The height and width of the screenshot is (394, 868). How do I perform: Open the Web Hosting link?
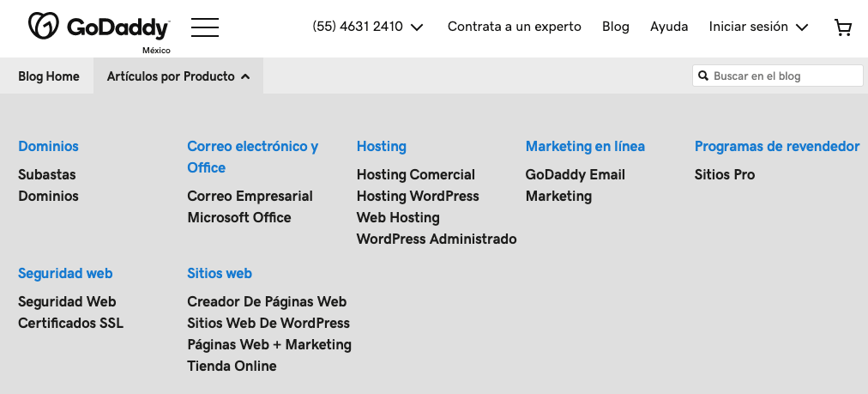(398, 218)
